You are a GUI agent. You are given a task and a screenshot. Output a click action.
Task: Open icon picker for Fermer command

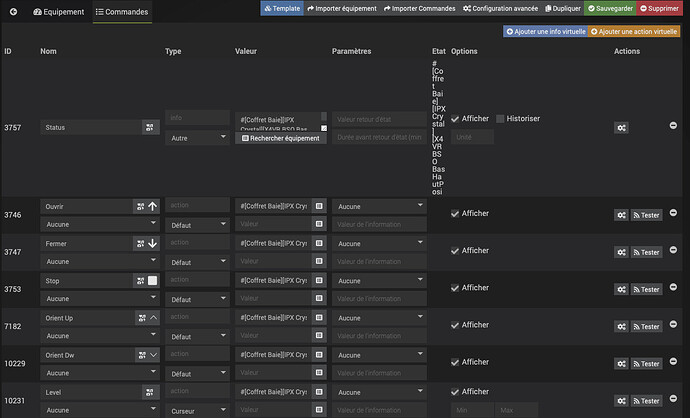[x=140, y=243]
